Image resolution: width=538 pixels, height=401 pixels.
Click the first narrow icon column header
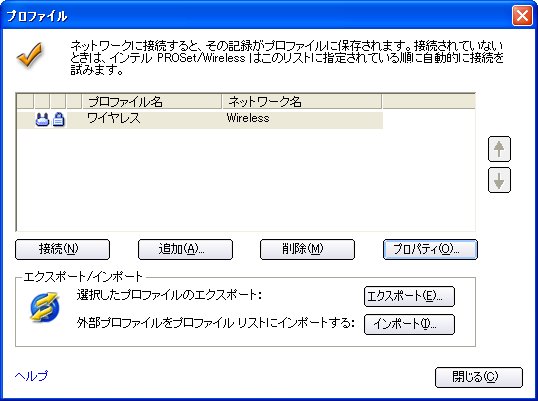[x=25, y=102]
